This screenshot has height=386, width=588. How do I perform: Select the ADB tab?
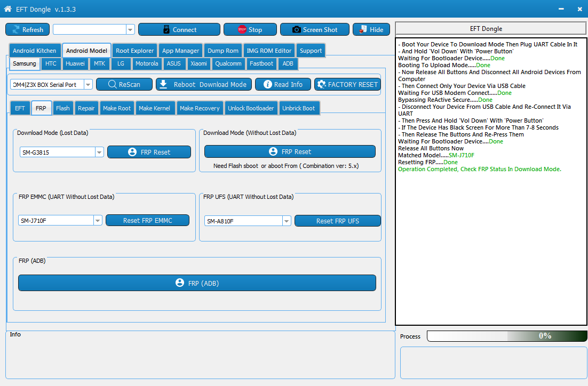point(288,63)
